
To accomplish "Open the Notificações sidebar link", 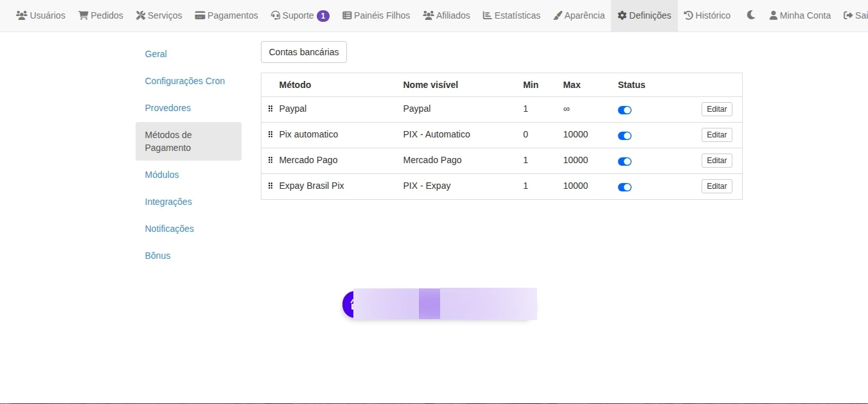I will point(170,229).
